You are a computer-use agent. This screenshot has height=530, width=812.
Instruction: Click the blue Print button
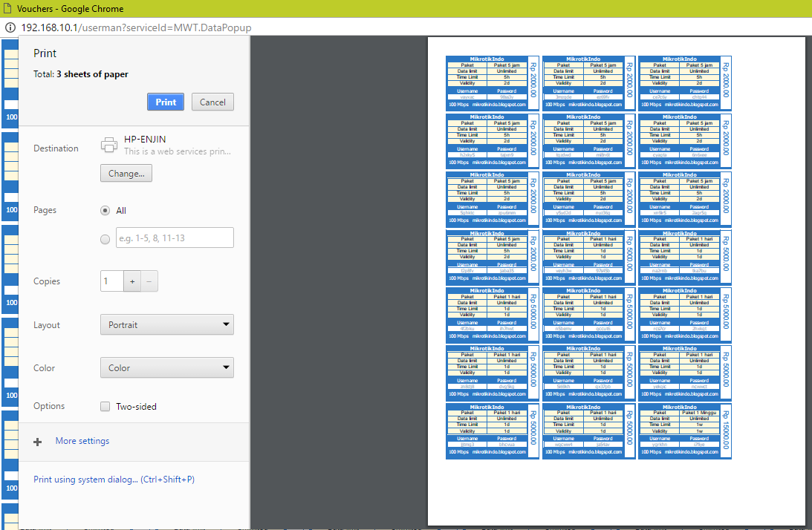tap(166, 102)
